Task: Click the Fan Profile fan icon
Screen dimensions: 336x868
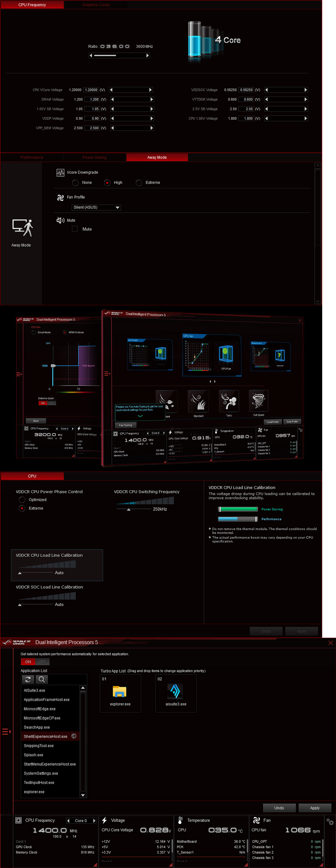Action: click(60, 197)
